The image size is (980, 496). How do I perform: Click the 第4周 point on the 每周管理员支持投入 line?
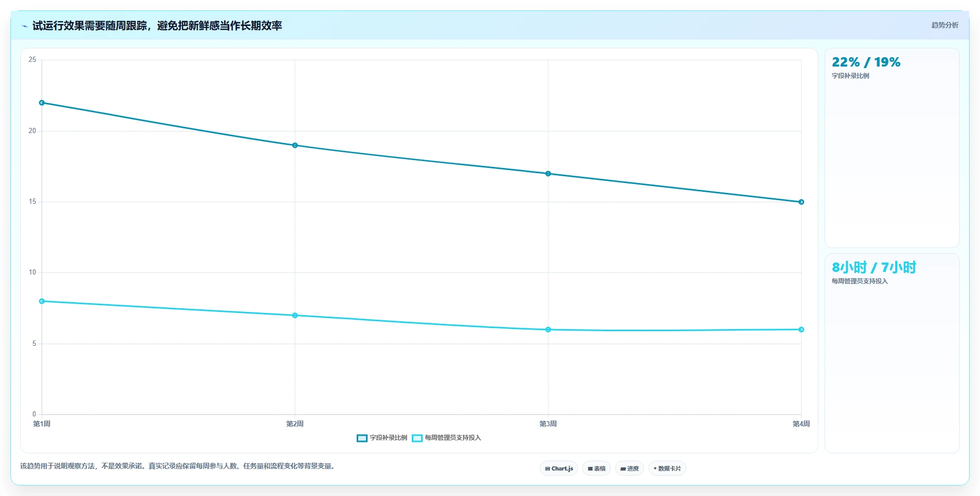tap(801, 330)
